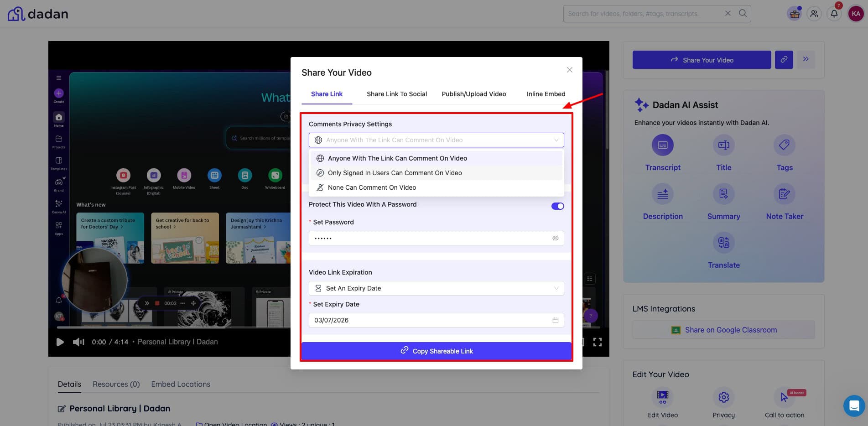868x426 pixels.
Task: Select the Summary AI assist icon
Action: [723, 194]
